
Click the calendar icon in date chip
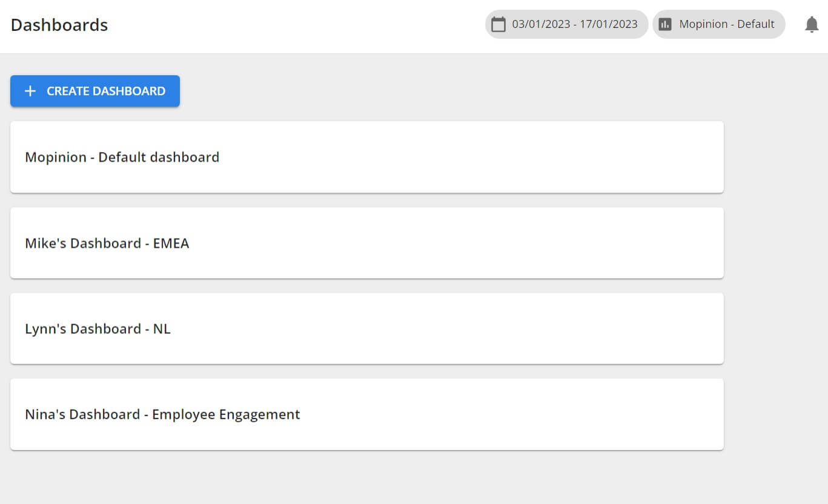498,24
